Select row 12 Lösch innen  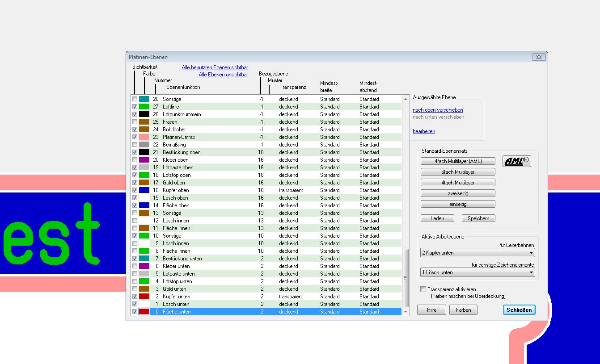click(x=266, y=221)
